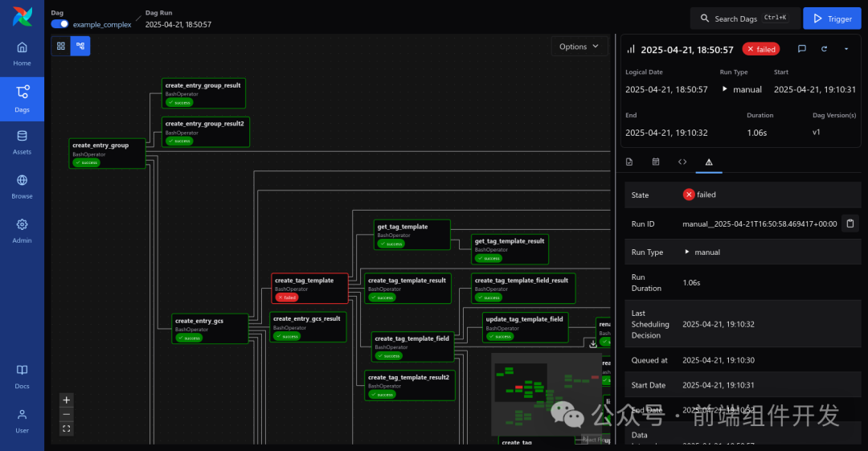The height and width of the screenshot is (451, 868).
Task: Open the Dags section in sidebar
Action: click(x=23, y=99)
